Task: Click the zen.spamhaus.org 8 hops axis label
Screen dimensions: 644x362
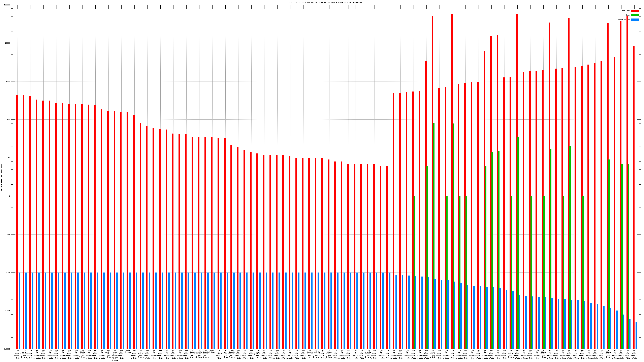Action: [24, 354]
